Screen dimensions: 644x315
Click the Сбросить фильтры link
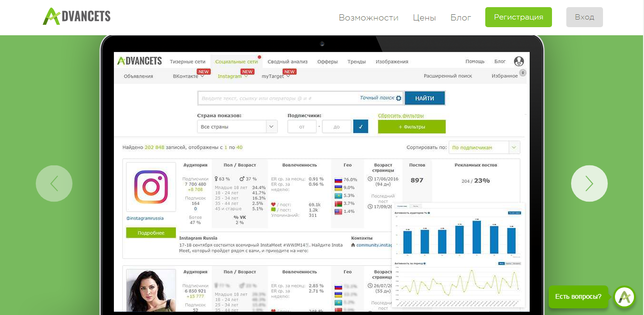(x=401, y=116)
